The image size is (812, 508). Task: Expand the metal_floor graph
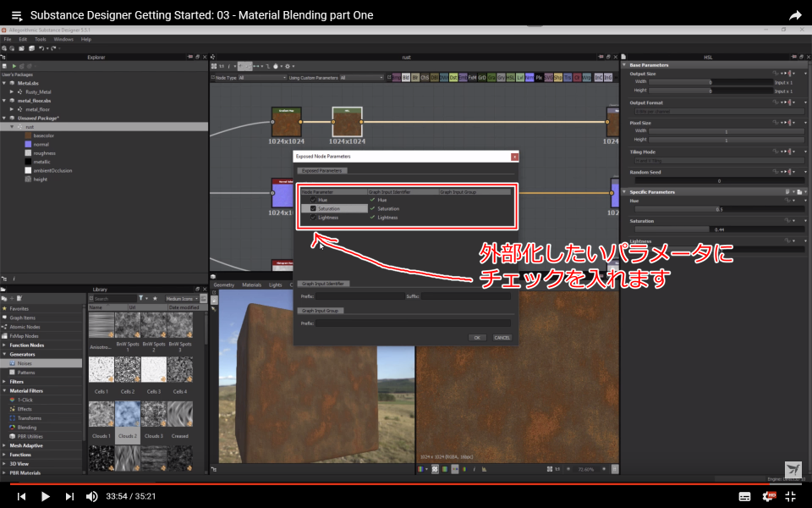13,109
